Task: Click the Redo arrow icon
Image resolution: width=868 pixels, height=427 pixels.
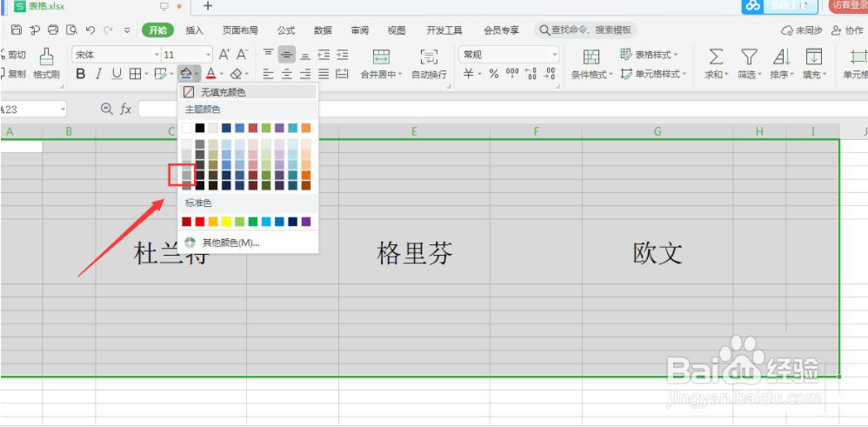Action: tap(109, 30)
